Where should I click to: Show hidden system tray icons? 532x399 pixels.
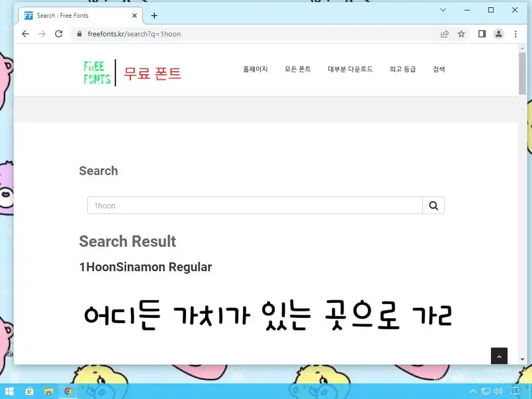[x=473, y=392]
